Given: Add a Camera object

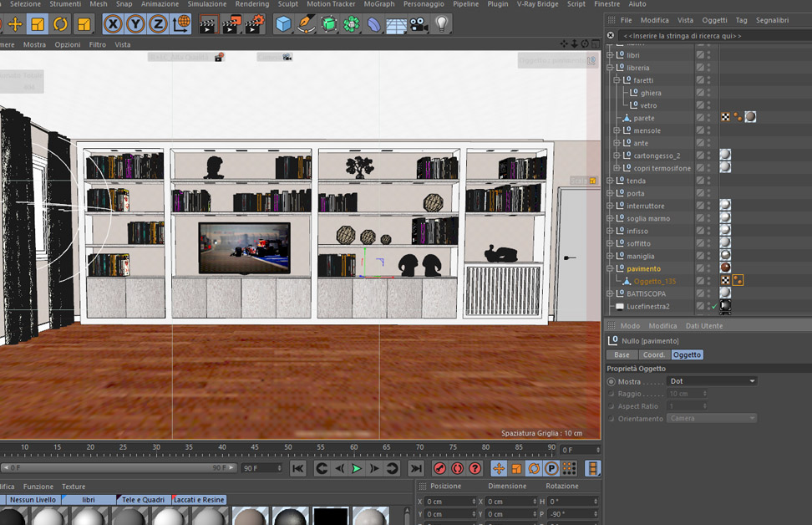Looking at the screenshot, I should point(419,24).
